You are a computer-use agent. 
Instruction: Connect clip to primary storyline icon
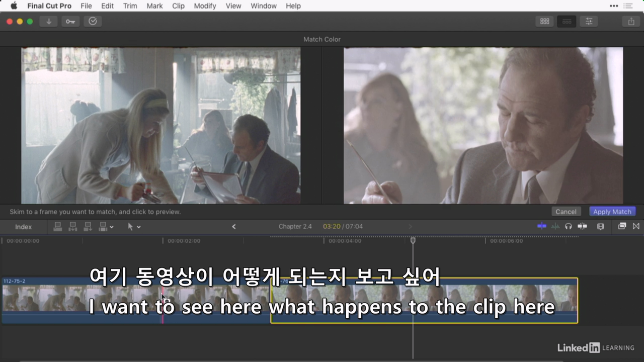point(58,227)
